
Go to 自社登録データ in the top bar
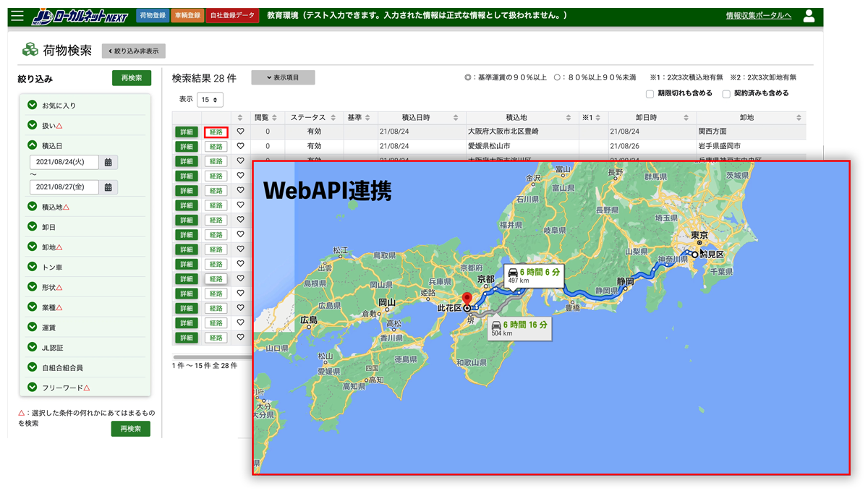(233, 15)
